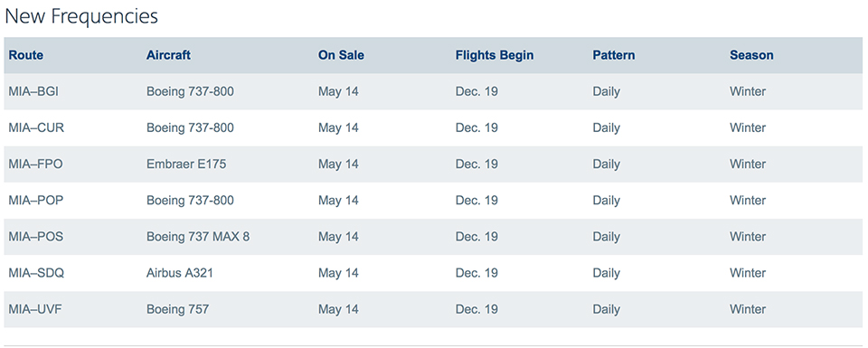Click the Airbus A321 aircraft cell
Viewport: 868px width, 348px height.
(x=180, y=273)
